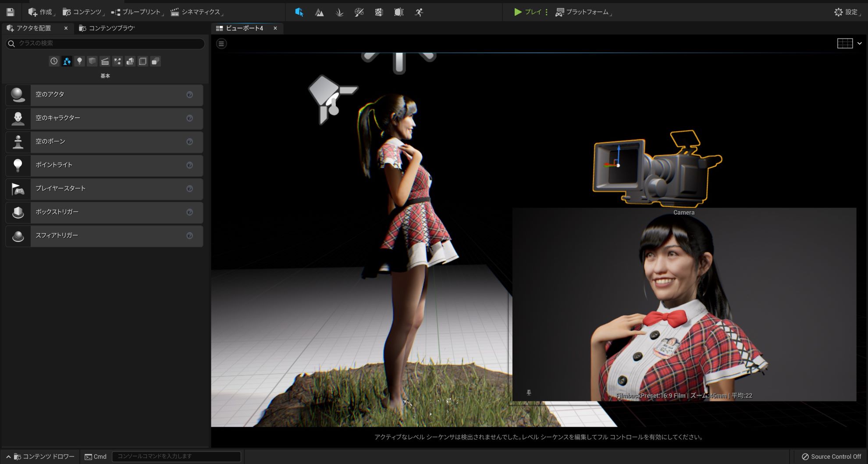Open help for 空のキャラクター
The image size is (868, 464).
click(x=190, y=118)
